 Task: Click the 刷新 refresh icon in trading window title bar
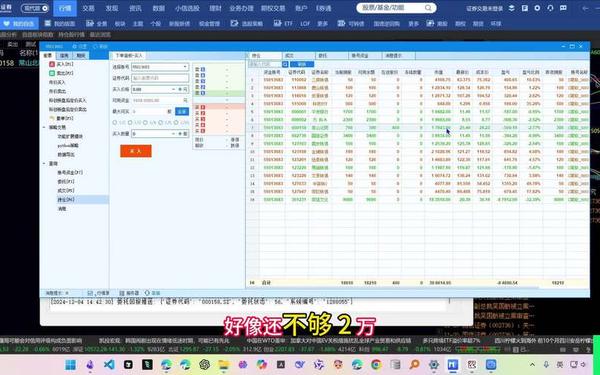click(x=96, y=46)
